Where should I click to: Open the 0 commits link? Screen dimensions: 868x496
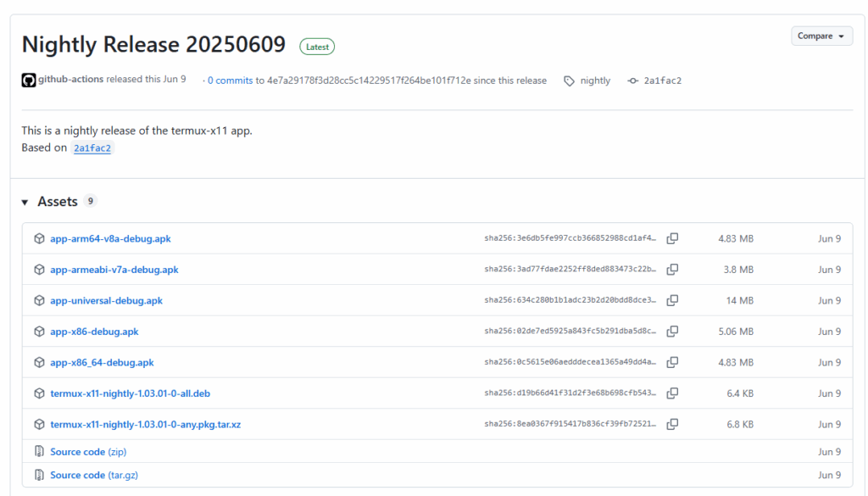[231, 81]
